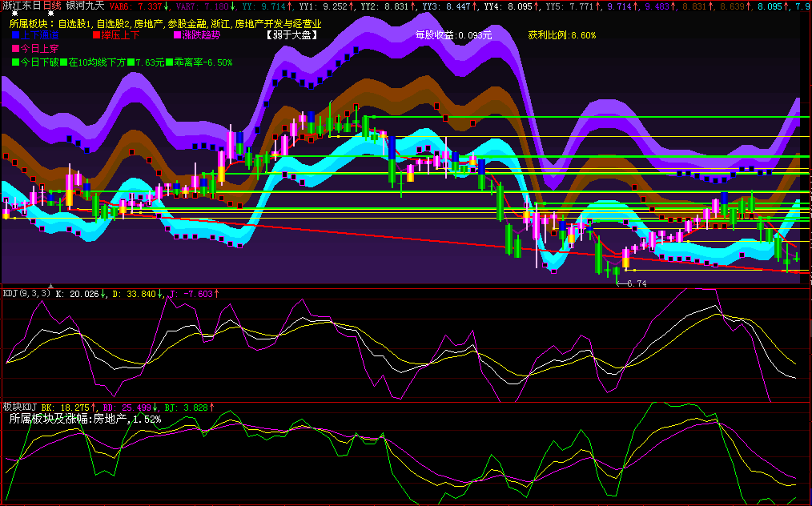Click the VAR7: 7.180 value
The width and height of the screenshot is (812, 506).
tap(202, 6)
